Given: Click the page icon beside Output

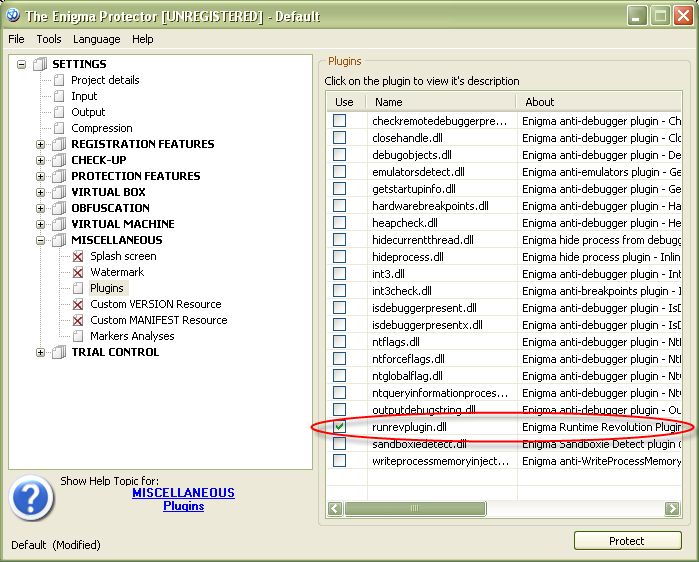Looking at the screenshot, I should click(59, 112).
